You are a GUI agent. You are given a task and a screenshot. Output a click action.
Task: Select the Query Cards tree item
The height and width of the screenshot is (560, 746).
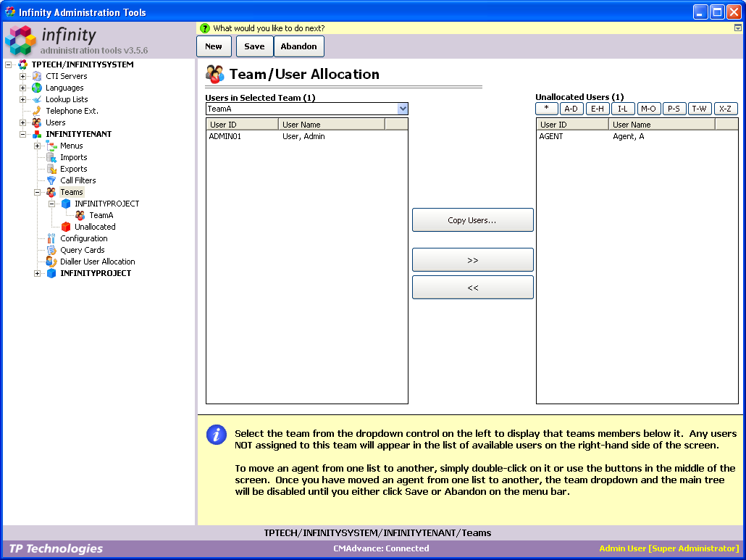pos(83,250)
